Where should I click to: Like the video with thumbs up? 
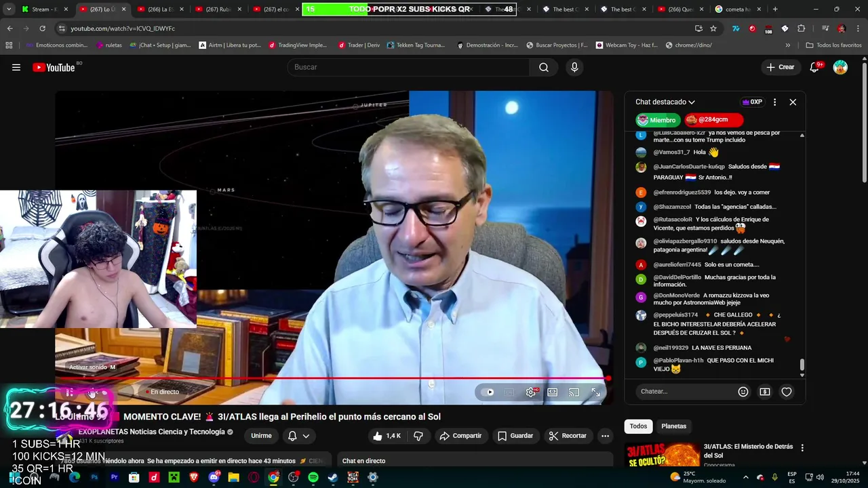click(x=387, y=436)
